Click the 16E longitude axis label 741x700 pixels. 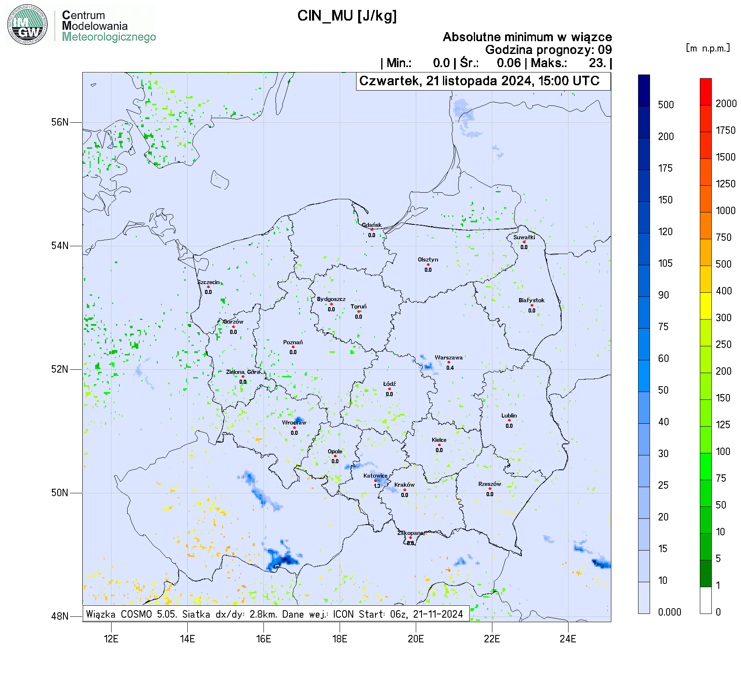[x=263, y=639]
